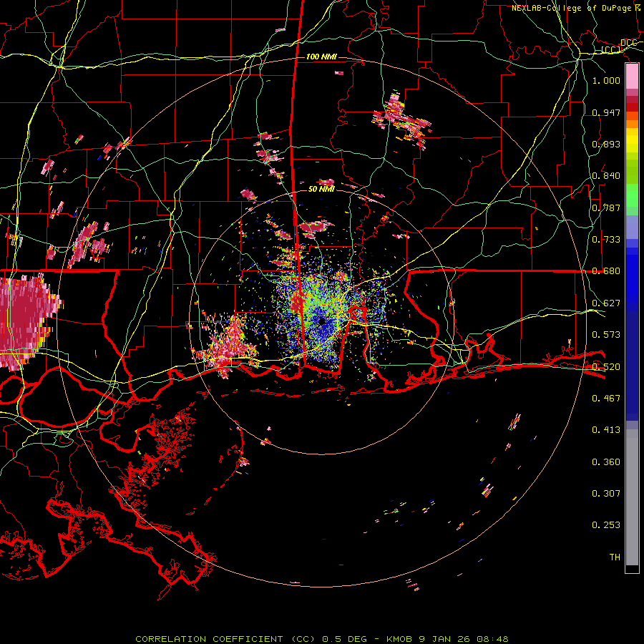The width and height of the screenshot is (644, 644).
Task: Pick the gray band beside 0.307
Action: point(632,497)
